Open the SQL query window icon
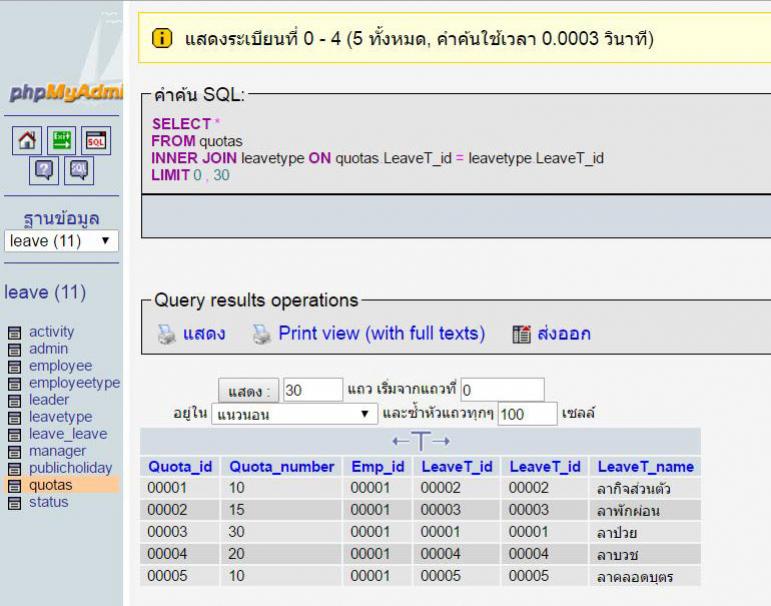The width and height of the screenshot is (771, 606). pyautogui.click(x=96, y=142)
